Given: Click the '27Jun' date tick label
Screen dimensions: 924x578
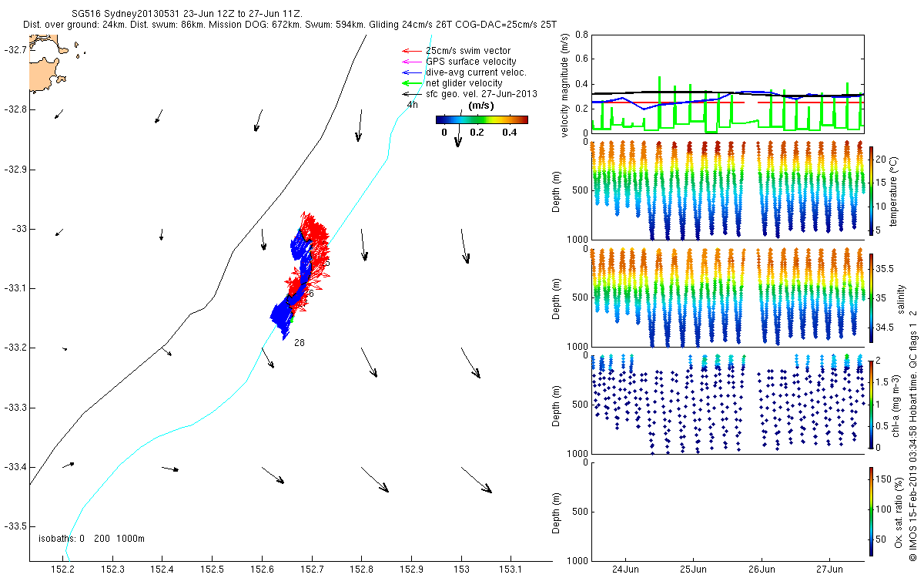Looking at the screenshot, I should coord(829,570).
